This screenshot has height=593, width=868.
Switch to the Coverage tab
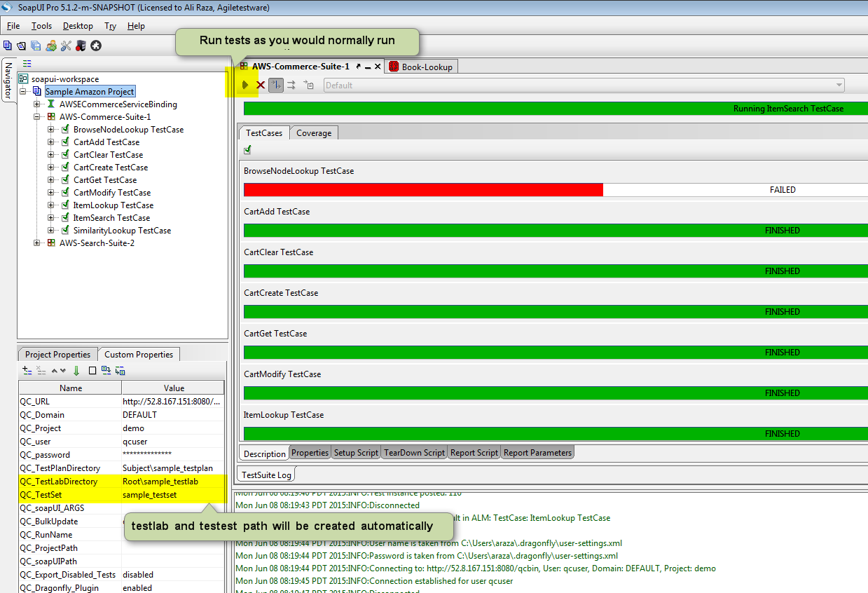(313, 132)
